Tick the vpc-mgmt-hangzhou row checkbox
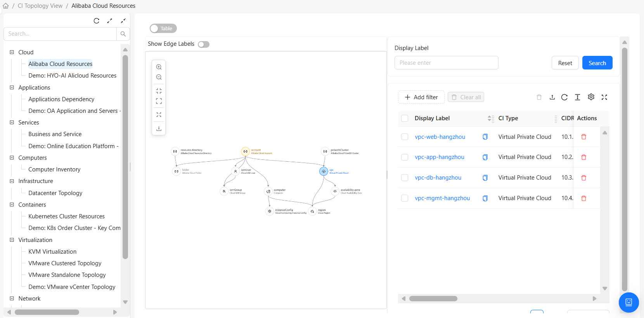Screen dimensions: 644x318 (x=405, y=198)
